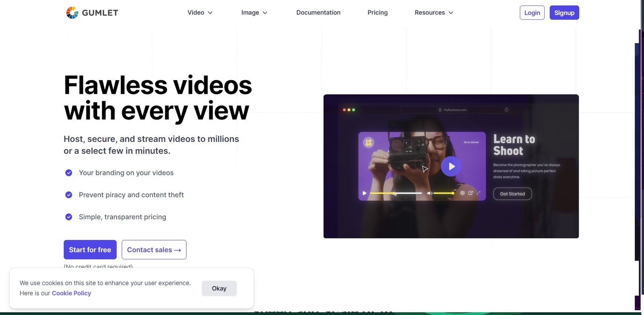Screen dimensions: 644x315
Task: Click the checkmark beside "Your branding on your videos"
Action: [69, 173]
